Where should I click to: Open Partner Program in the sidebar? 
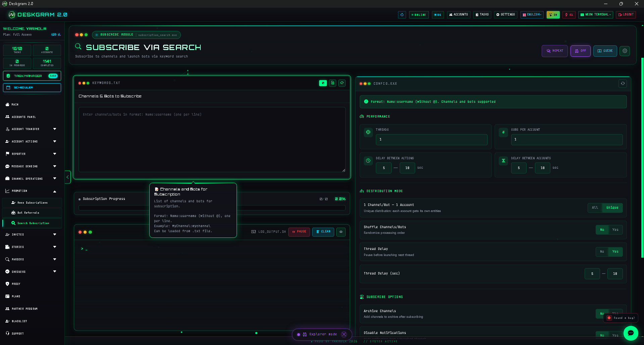click(x=32, y=309)
